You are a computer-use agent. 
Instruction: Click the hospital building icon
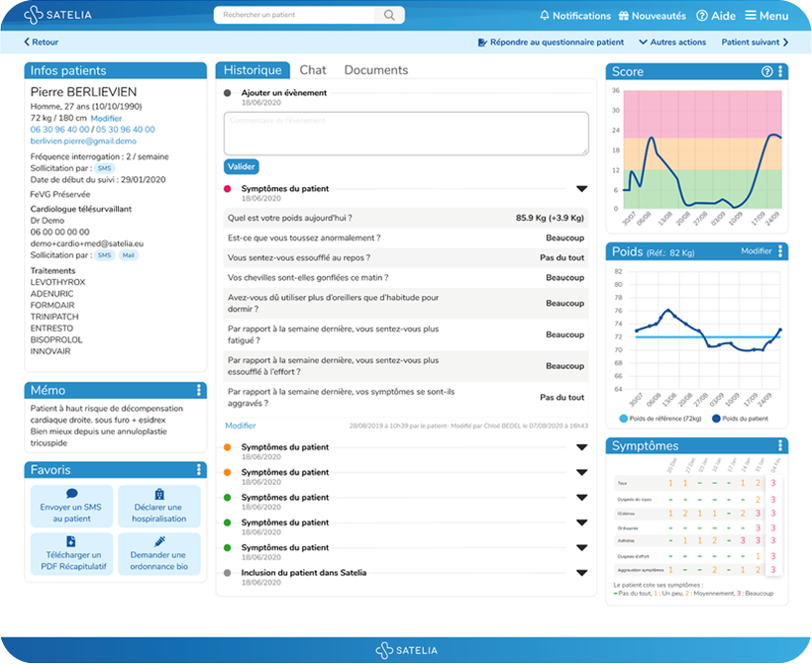pos(159,494)
